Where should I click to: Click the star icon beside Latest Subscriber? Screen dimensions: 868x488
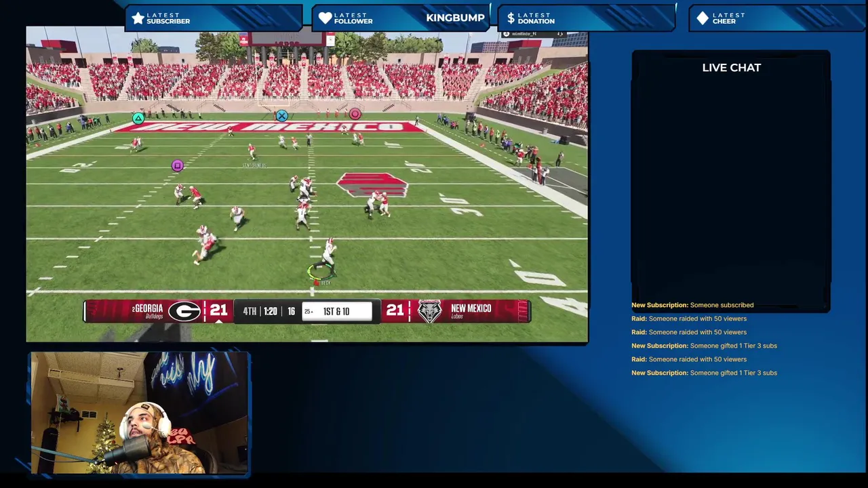[138, 18]
